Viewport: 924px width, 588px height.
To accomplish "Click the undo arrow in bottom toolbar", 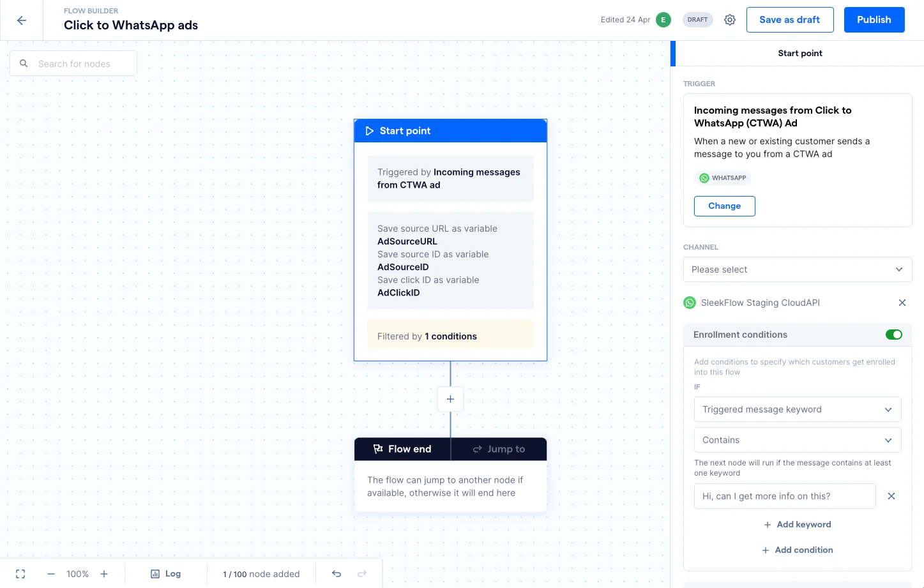I will (337, 573).
